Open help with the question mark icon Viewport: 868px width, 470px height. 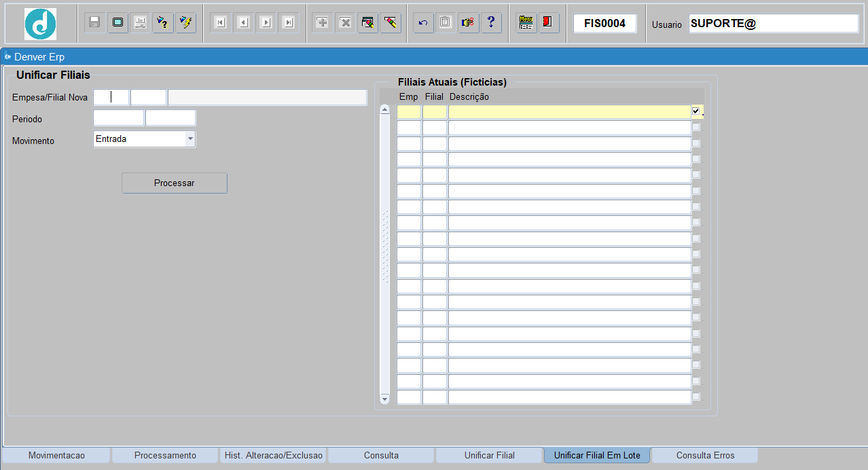[x=491, y=22]
